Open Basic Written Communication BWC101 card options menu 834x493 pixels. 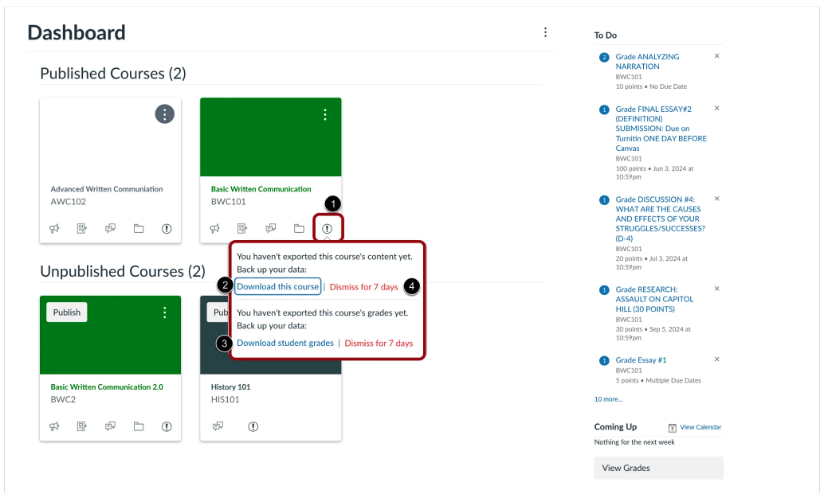coord(325,114)
